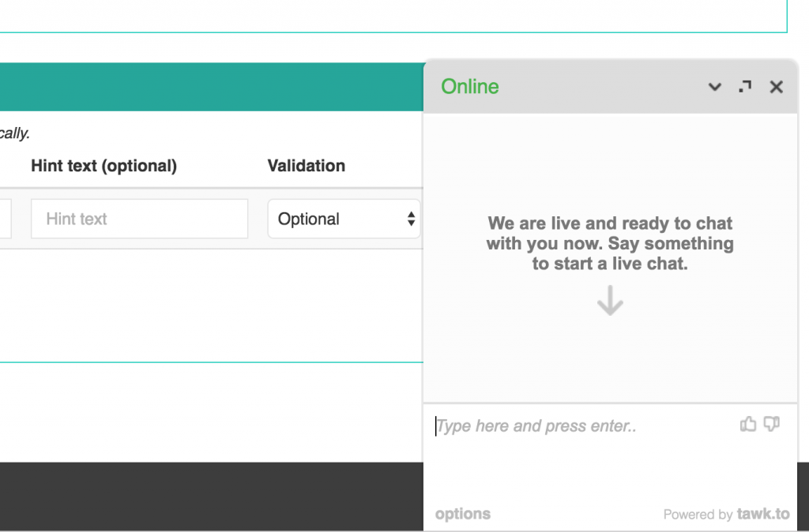
Task: Click the X icon on the chat widget
Action: coord(776,87)
